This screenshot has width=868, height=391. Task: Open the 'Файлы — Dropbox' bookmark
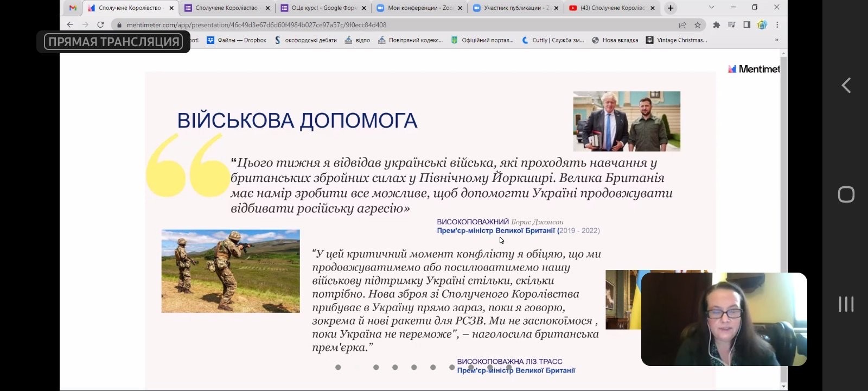tap(237, 40)
